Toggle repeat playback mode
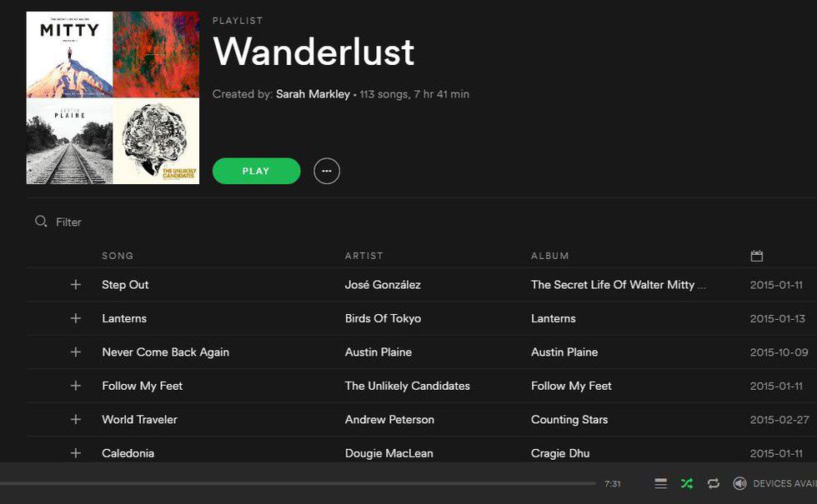 714,484
